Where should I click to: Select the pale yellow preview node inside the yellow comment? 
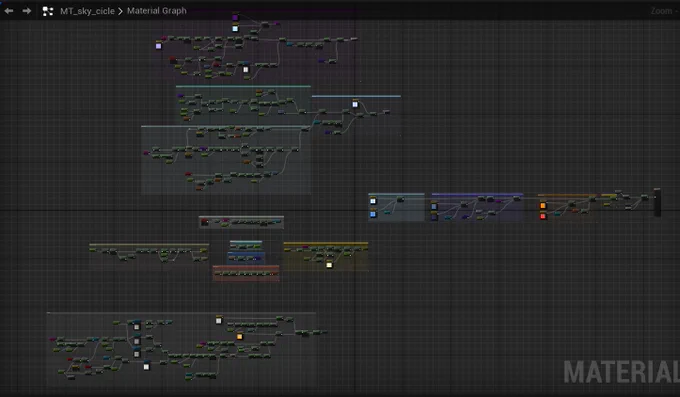(329, 265)
